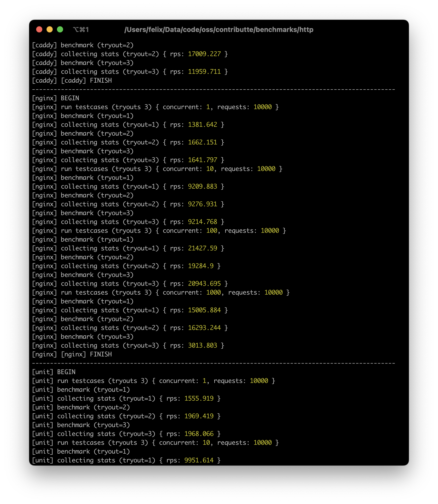Click nginx run testcases line with concurrent: 100
Image resolution: width=438 pixels, height=504 pixels.
tap(159, 231)
